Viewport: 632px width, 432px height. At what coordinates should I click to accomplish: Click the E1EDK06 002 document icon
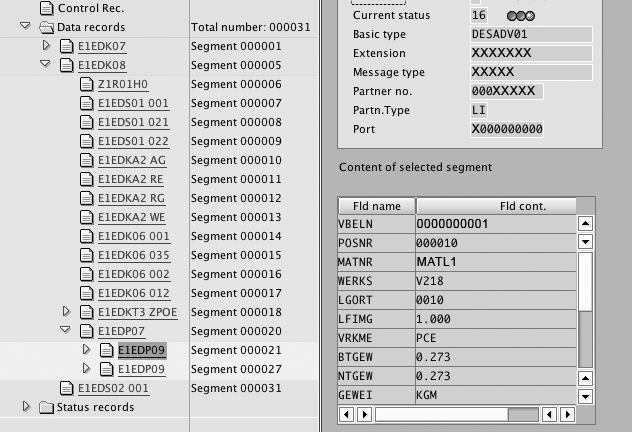(87, 274)
